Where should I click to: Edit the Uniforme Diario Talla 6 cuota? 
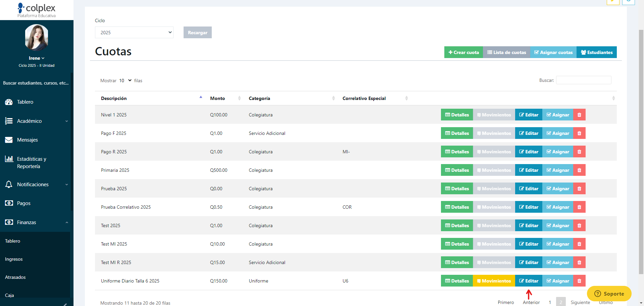coord(529,281)
